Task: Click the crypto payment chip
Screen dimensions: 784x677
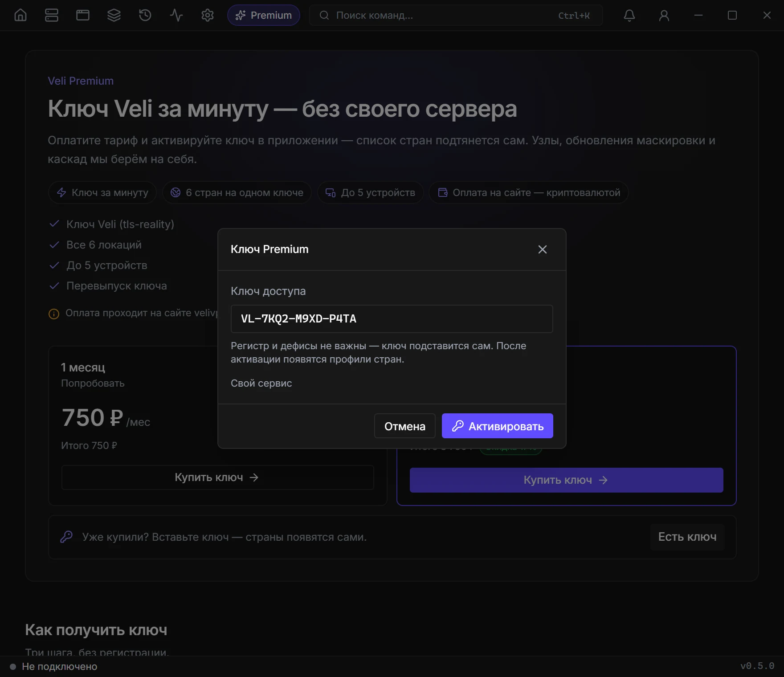Action: pos(529,192)
